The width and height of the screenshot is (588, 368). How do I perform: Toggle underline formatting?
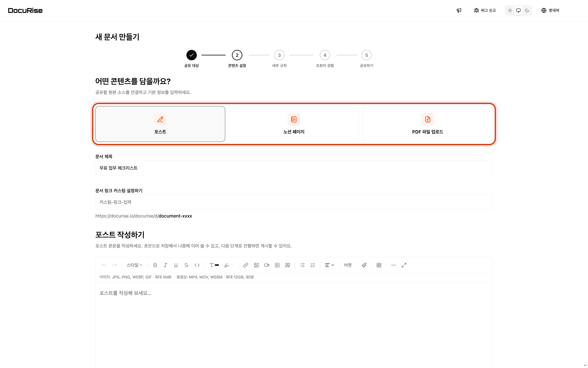pos(176,265)
